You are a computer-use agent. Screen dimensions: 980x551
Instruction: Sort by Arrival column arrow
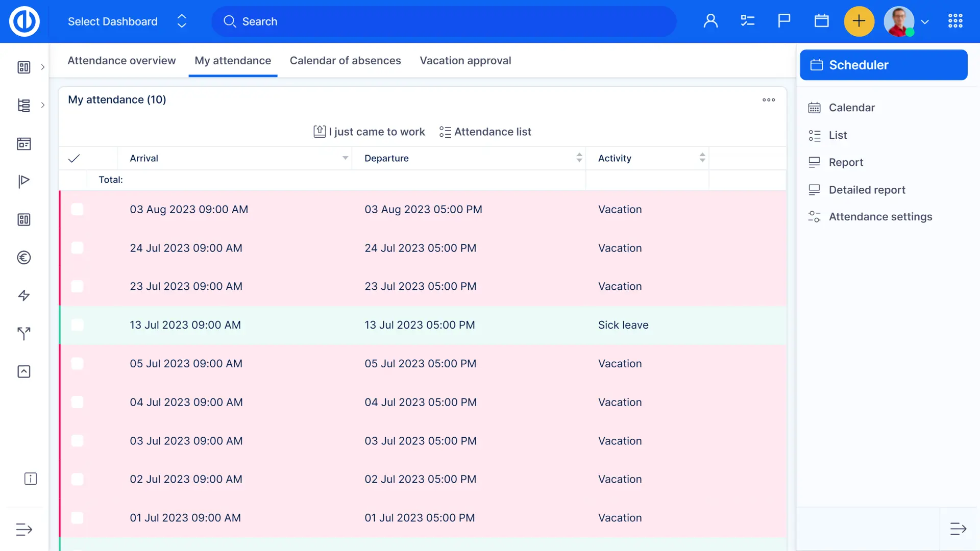[x=345, y=158]
